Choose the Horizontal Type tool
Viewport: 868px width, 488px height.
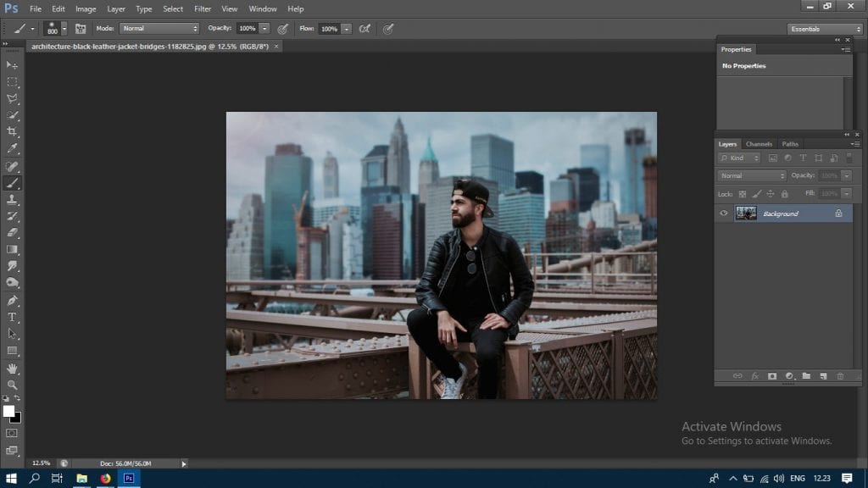[x=12, y=317]
